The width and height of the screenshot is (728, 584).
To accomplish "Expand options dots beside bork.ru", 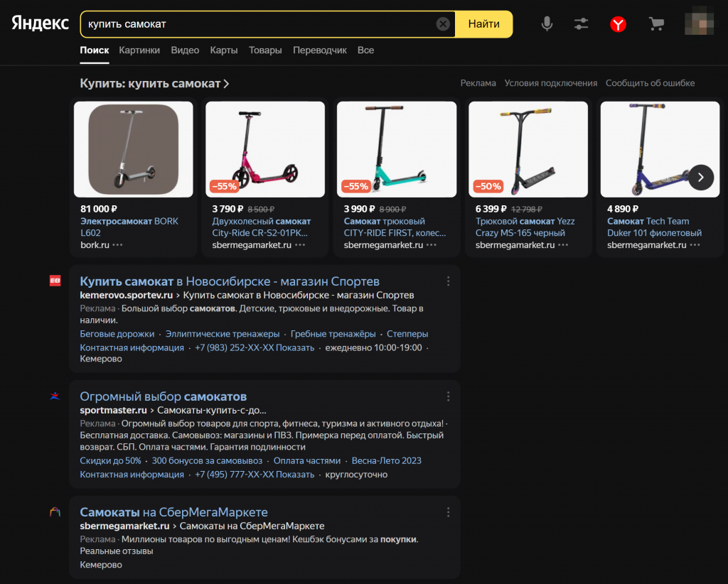I will coord(117,245).
